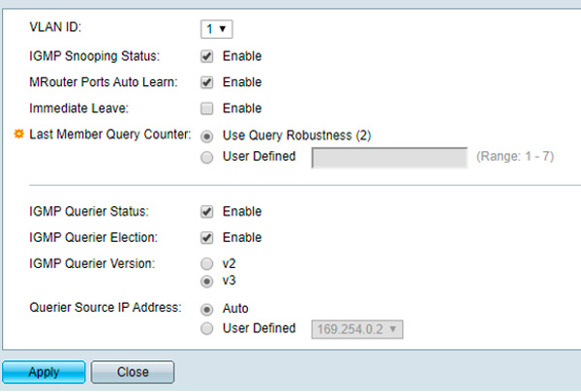The height and width of the screenshot is (392, 581).
Task: Click the Apply button
Action: (44, 372)
